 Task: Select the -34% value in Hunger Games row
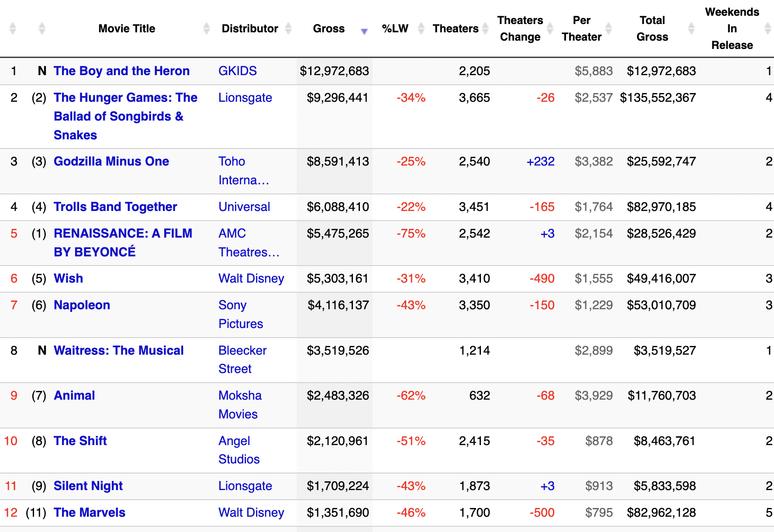(x=411, y=97)
